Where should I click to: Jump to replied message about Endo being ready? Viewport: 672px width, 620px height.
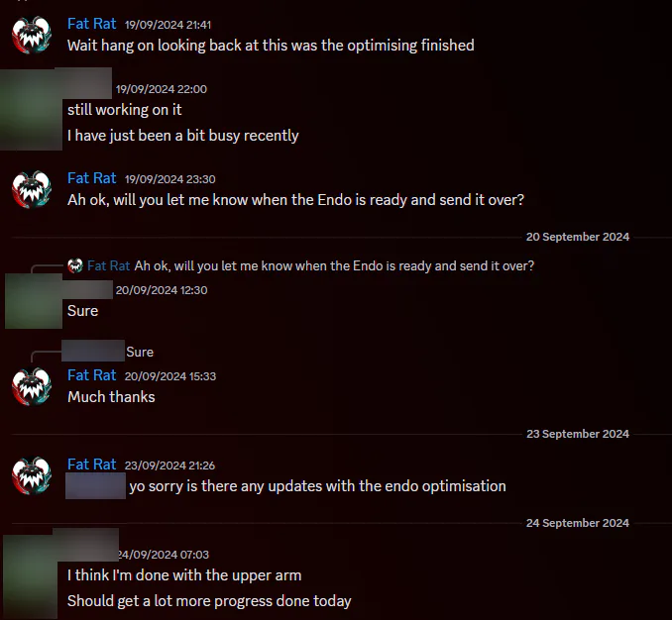point(334,265)
